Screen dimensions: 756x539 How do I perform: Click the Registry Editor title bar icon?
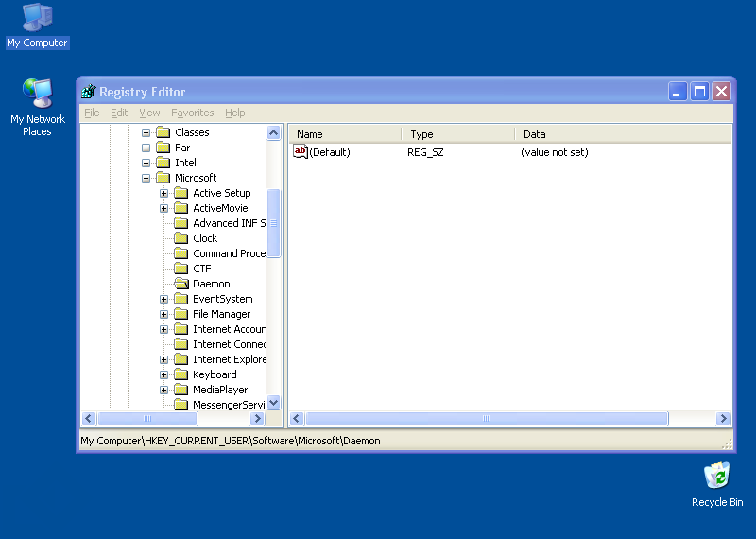[89, 91]
